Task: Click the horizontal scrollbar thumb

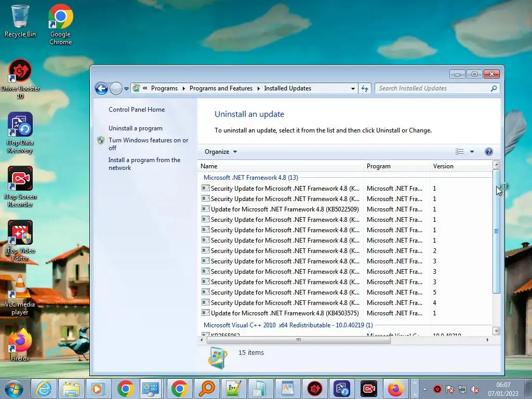Action: [299, 340]
